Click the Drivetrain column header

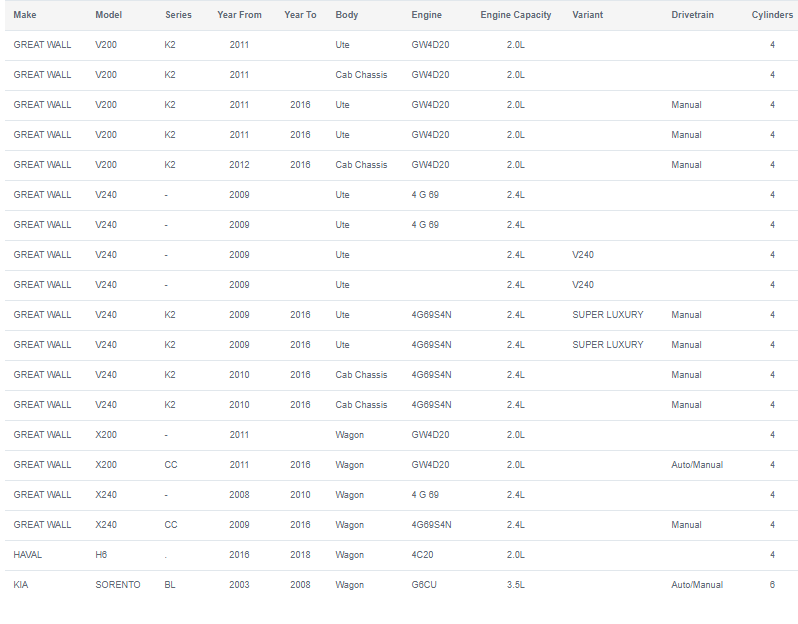point(692,15)
